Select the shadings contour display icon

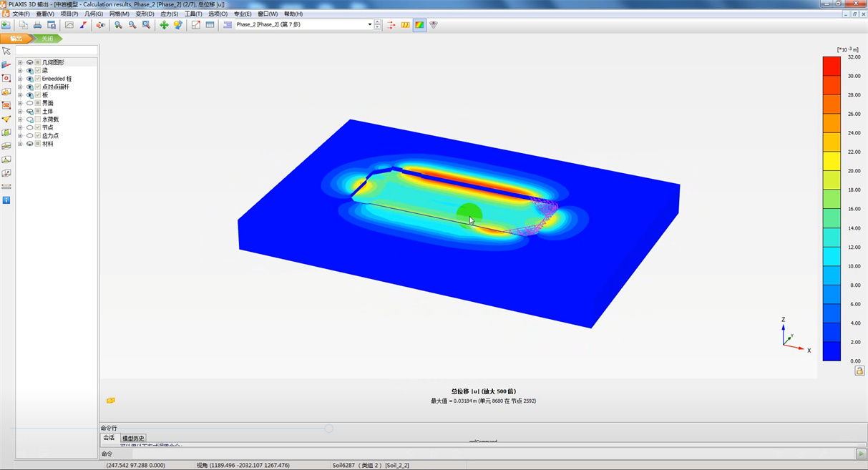(419, 25)
